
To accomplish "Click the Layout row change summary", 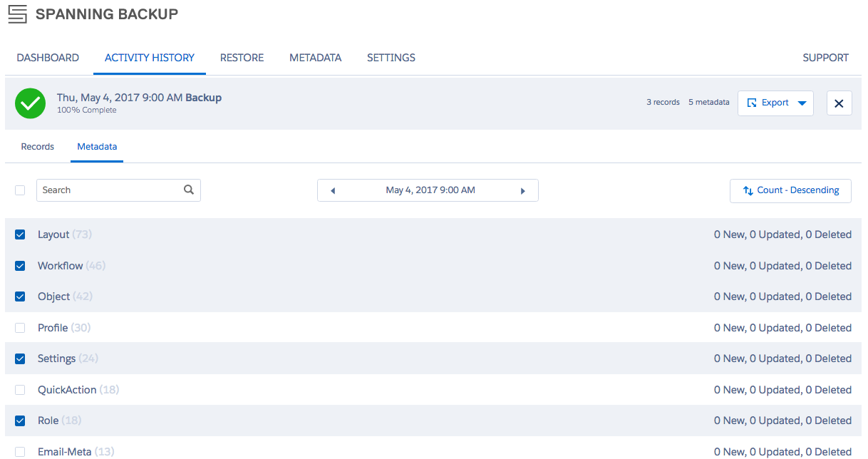I will click(x=782, y=234).
